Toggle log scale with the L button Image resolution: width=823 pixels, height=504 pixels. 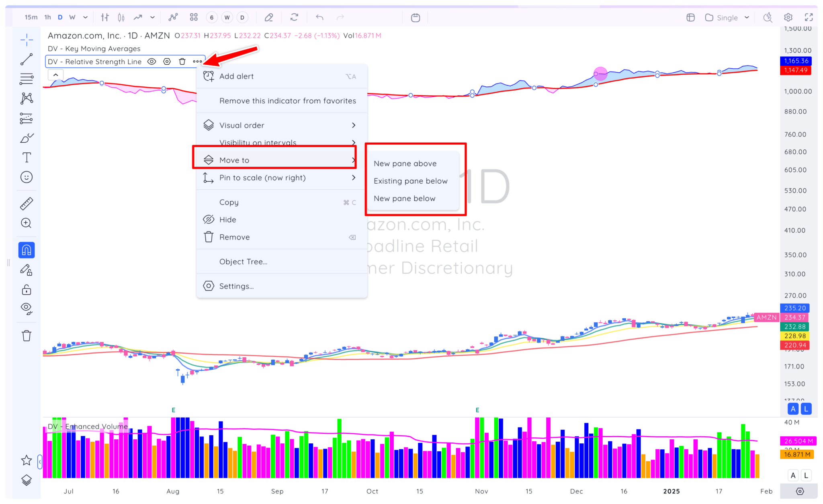(806, 408)
